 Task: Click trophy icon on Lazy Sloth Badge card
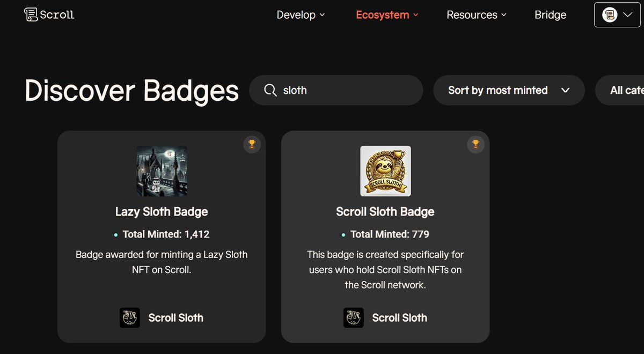(252, 144)
